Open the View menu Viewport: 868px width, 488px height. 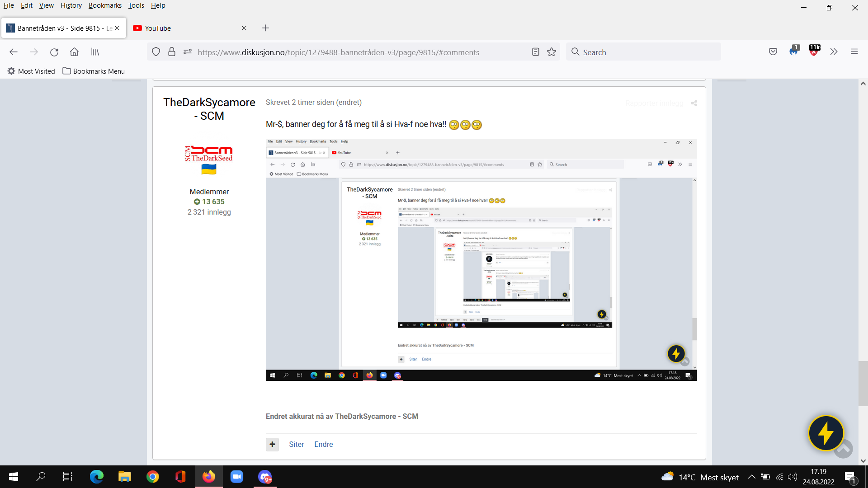(x=46, y=5)
